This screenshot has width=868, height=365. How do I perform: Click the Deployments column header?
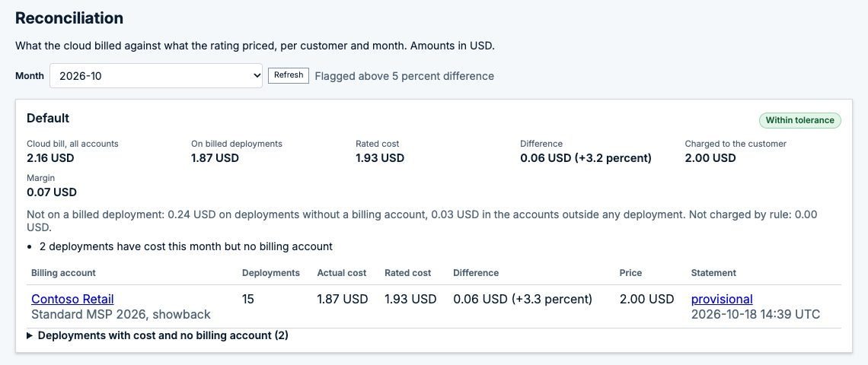271,273
